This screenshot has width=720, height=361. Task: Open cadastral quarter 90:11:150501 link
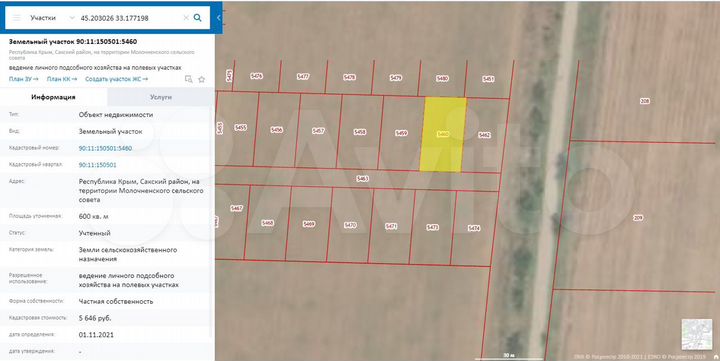97,165
